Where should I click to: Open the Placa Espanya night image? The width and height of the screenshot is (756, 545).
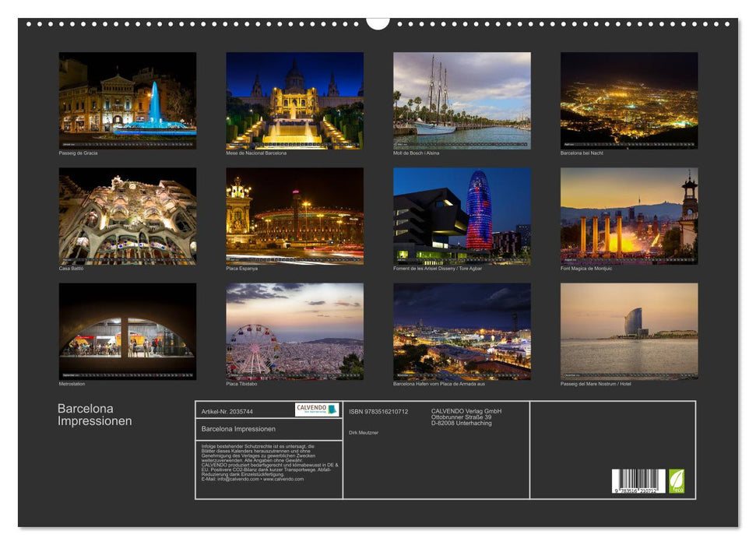coord(293,216)
